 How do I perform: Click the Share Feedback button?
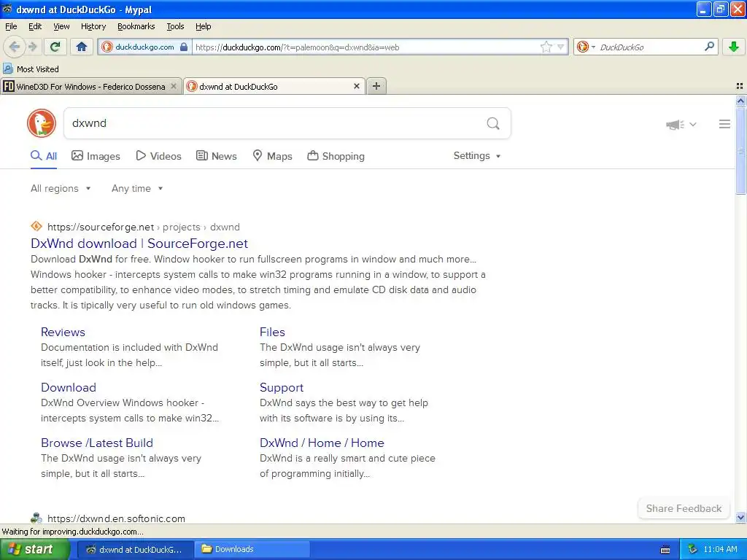684,508
